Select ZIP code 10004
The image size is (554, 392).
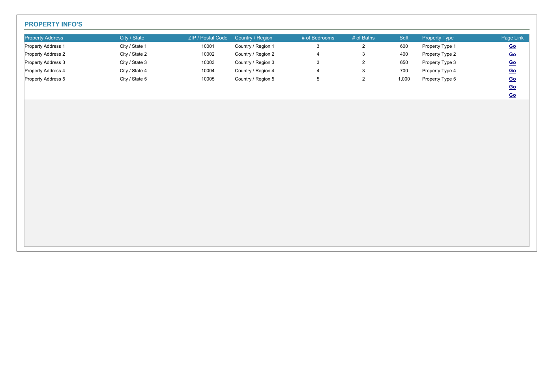[x=208, y=71]
